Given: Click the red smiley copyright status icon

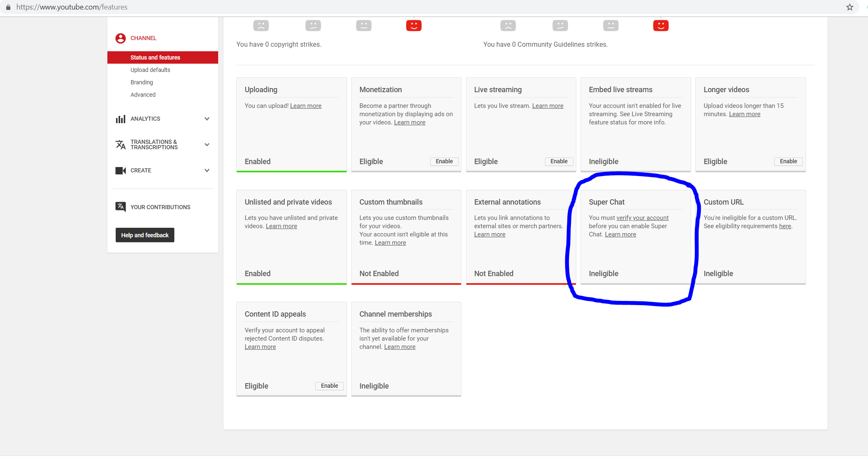Looking at the screenshot, I should pyautogui.click(x=414, y=26).
